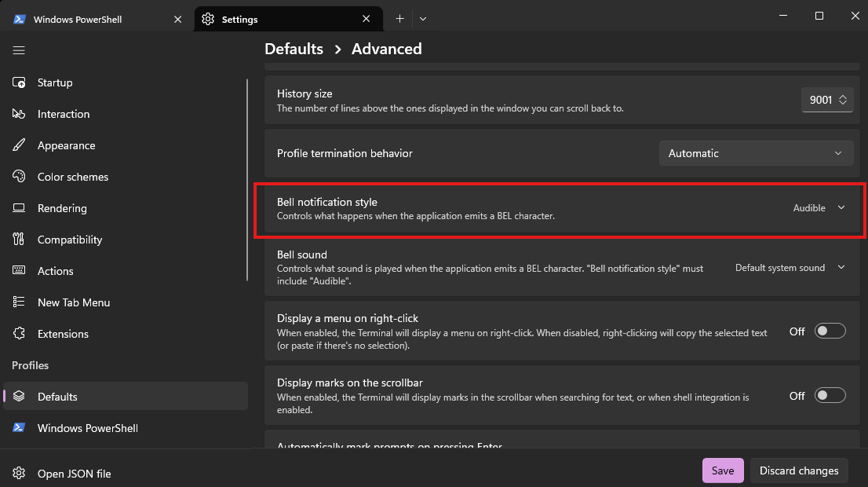868x487 pixels.
Task: Click the Appearance brush icon
Action: point(19,145)
